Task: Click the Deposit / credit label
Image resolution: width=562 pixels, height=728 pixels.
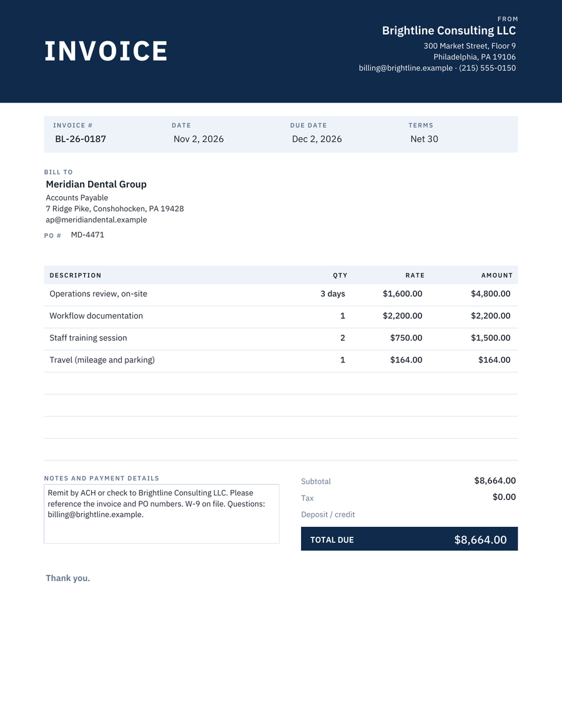Action: 328,514
